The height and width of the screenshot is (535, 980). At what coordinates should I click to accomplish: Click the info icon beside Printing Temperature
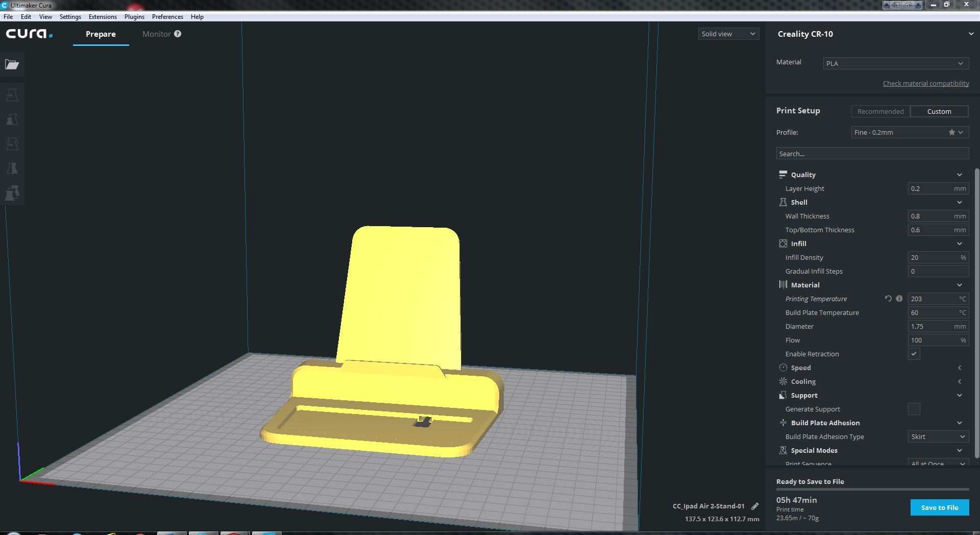(899, 299)
